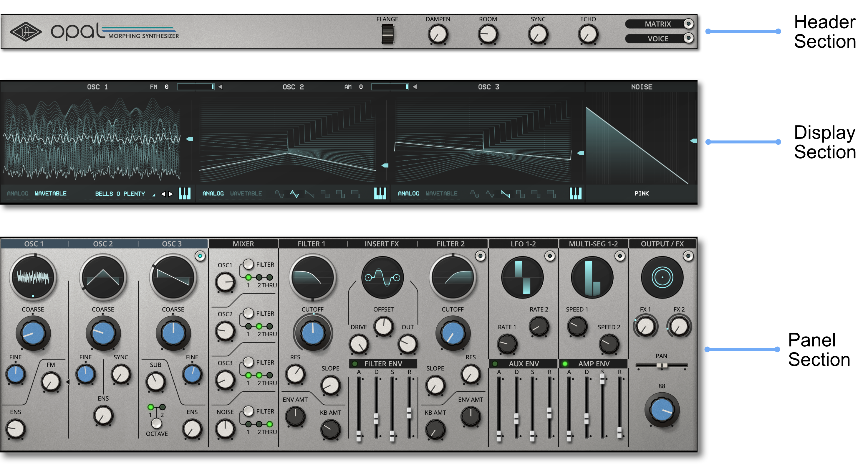Set OSC 3 display to WAVETABLE mode

pos(441,193)
